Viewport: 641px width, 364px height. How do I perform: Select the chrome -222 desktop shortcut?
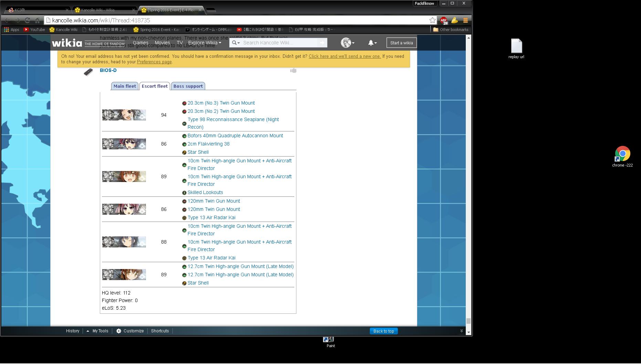622,157
